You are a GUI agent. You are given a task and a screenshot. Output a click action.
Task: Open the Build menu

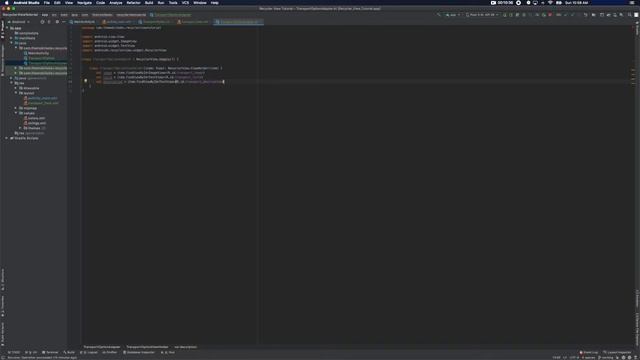[149, 3]
